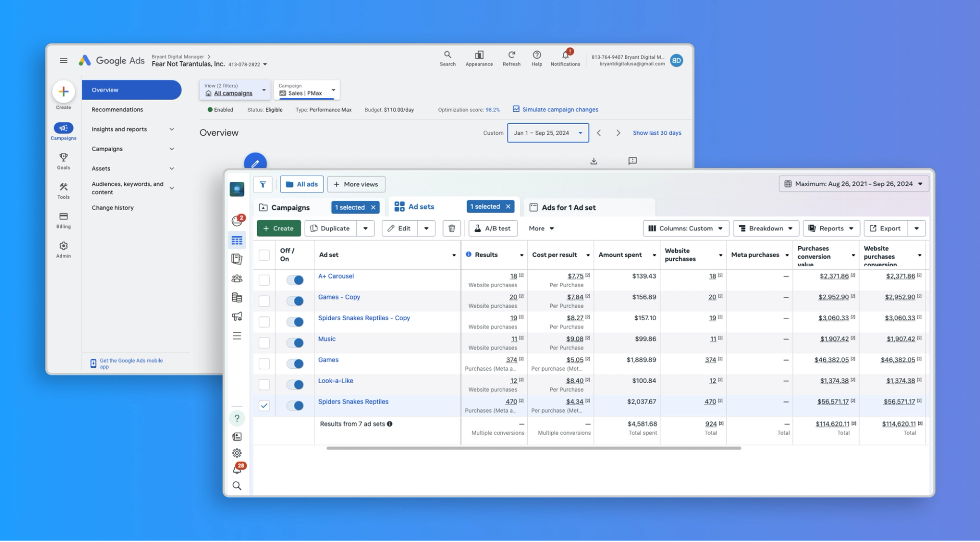Screen dimensions: 980x542
Task: Open the Meta notifications bell with 28 badge
Action: tap(238, 468)
